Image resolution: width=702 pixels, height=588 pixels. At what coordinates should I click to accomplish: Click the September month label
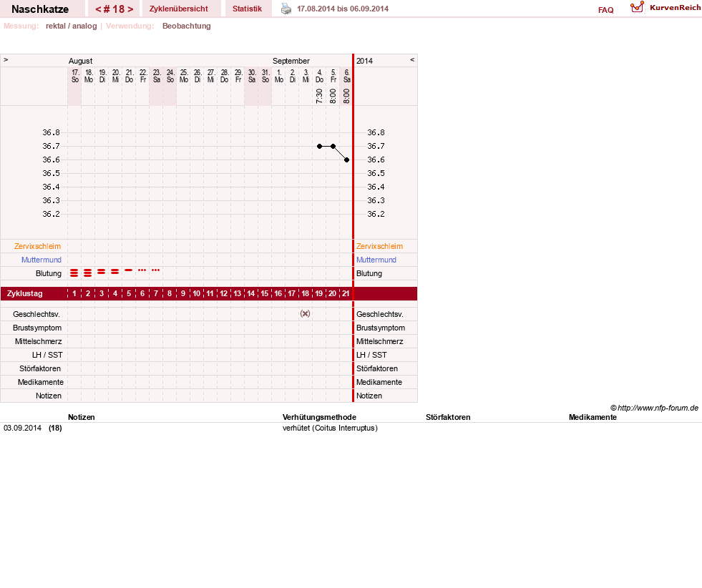pos(291,61)
